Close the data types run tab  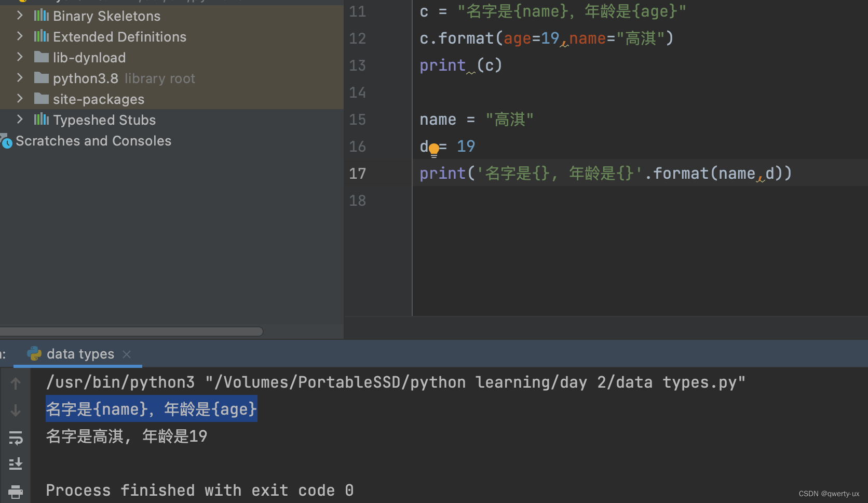click(126, 354)
